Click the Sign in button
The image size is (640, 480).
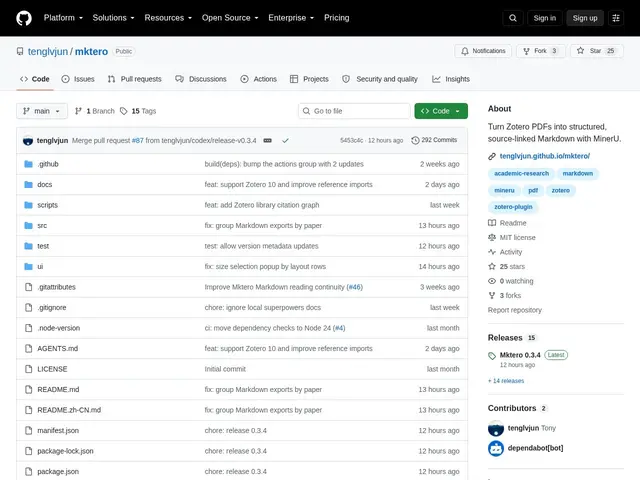click(x=544, y=18)
